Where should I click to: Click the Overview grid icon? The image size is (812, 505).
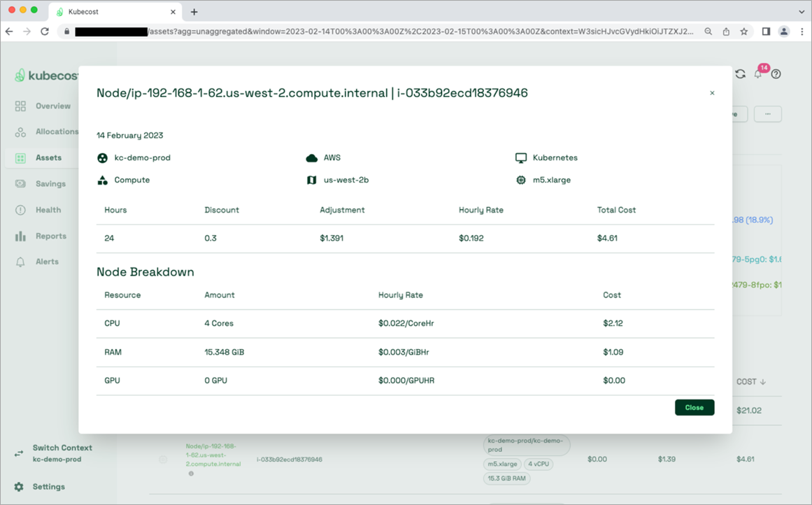pos(20,106)
